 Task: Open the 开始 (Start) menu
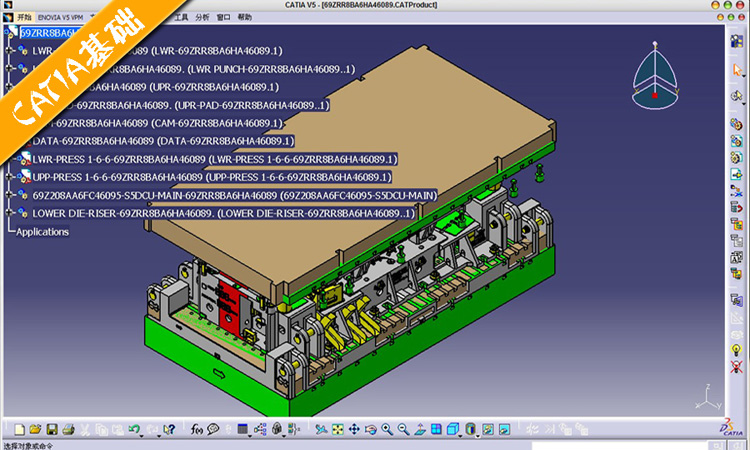[x=25, y=17]
